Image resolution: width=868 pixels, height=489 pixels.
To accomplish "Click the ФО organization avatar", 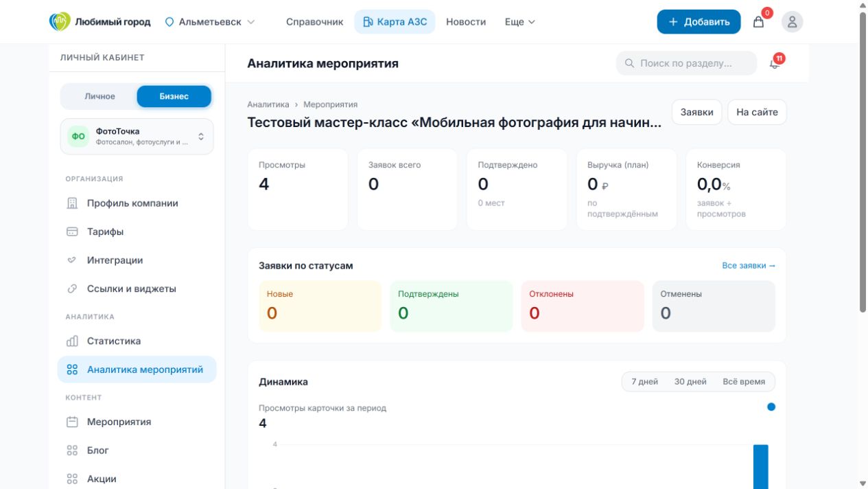I will point(79,136).
